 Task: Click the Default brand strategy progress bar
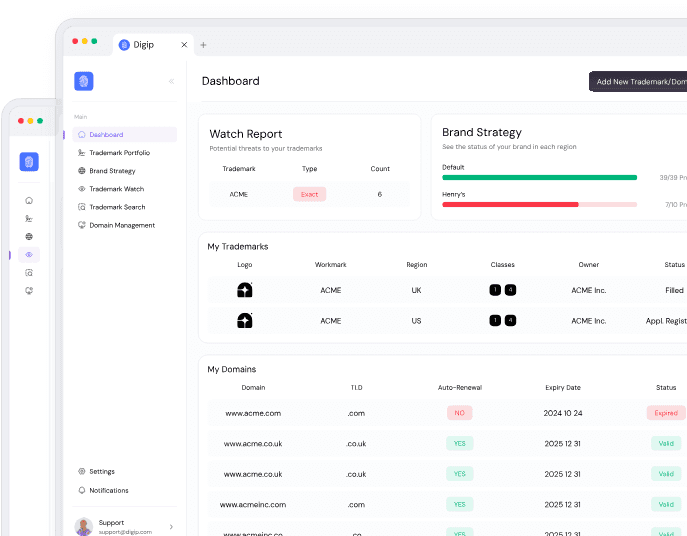click(x=539, y=177)
